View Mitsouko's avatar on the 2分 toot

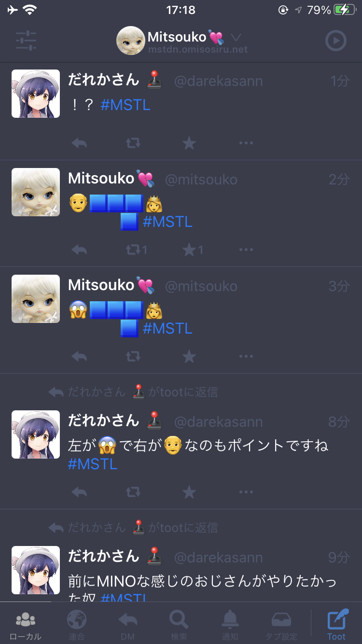(x=36, y=192)
